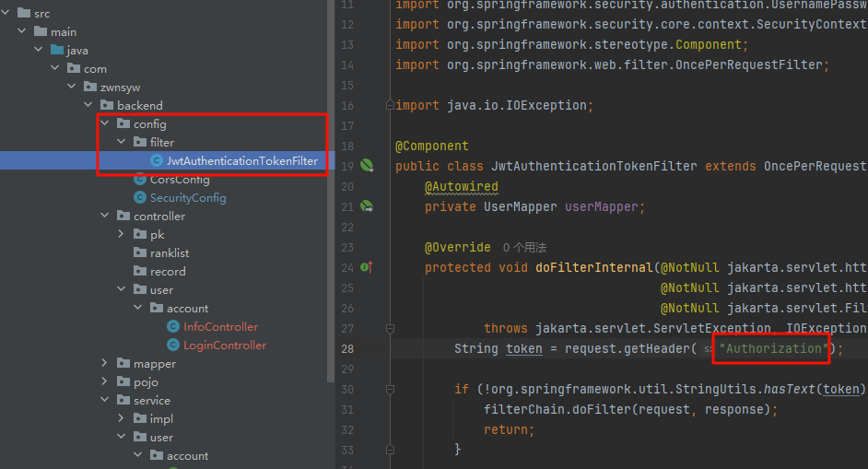Toggle code fold marker at line 33
Image resolution: width=868 pixels, height=469 pixels.
click(x=390, y=449)
